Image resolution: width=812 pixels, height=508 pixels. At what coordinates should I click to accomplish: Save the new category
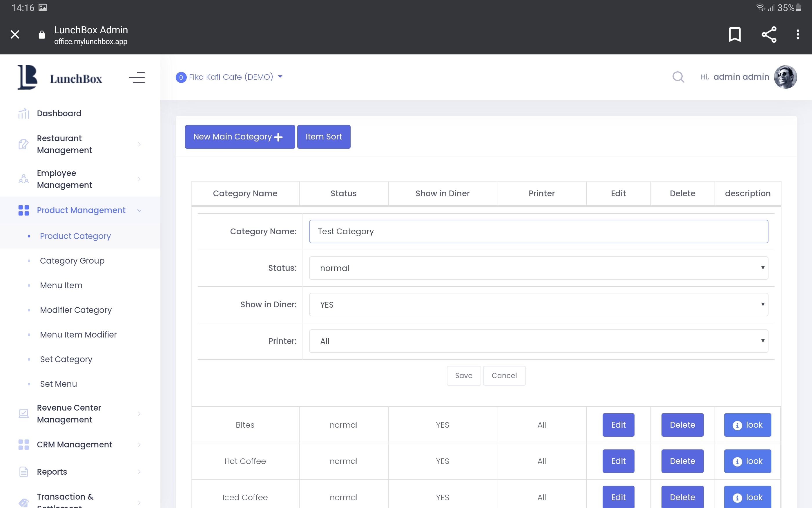click(x=463, y=375)
